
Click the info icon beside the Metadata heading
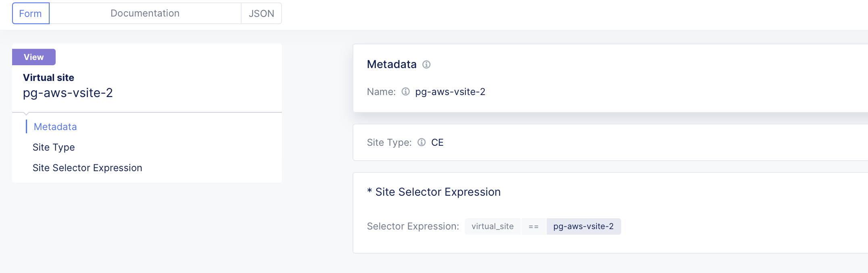click(x=427, y=64)
